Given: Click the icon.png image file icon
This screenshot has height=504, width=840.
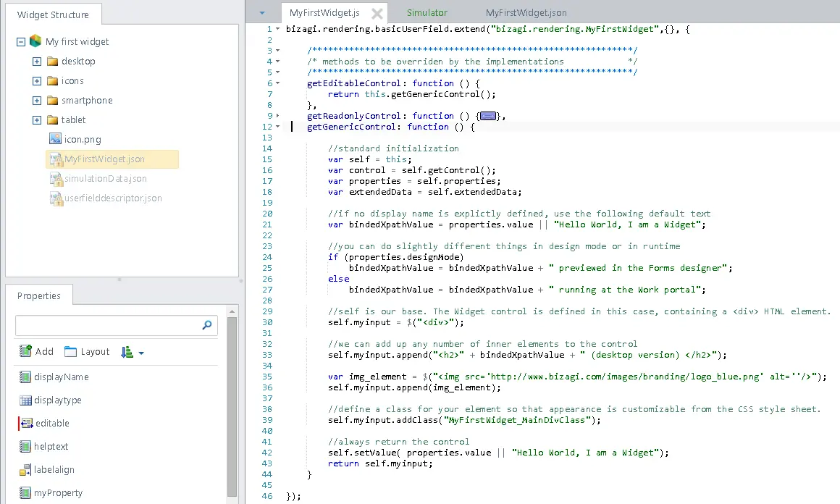Looking at the screenshot, I should click(x=55, y=139).
